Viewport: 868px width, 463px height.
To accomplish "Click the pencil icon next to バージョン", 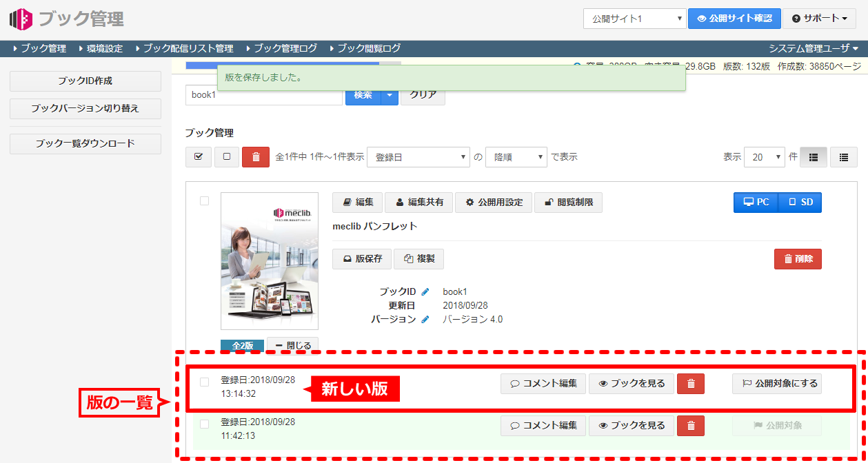I will (425, 320).
